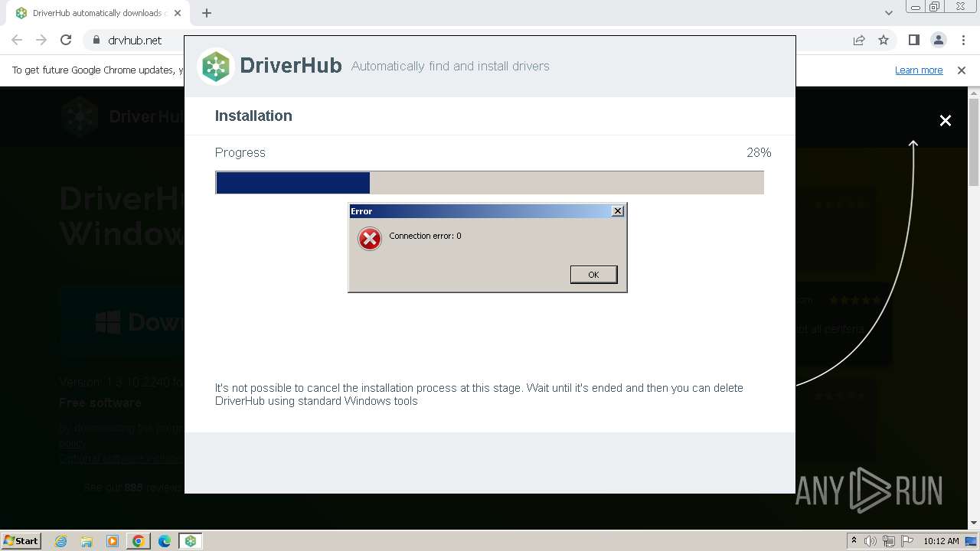Open the Learn more link about Chrome updates
The width and height of the screenshot is (980, 551).
[919, 70]
